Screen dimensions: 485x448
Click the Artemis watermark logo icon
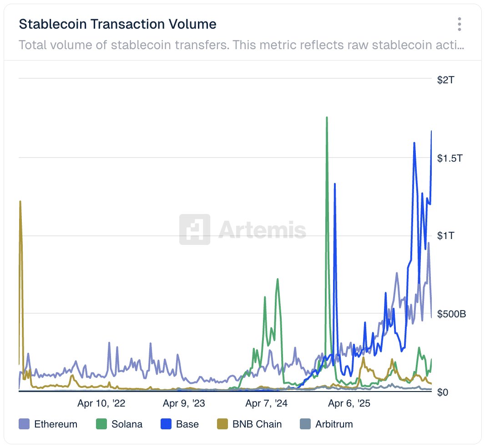pos(195,229)
